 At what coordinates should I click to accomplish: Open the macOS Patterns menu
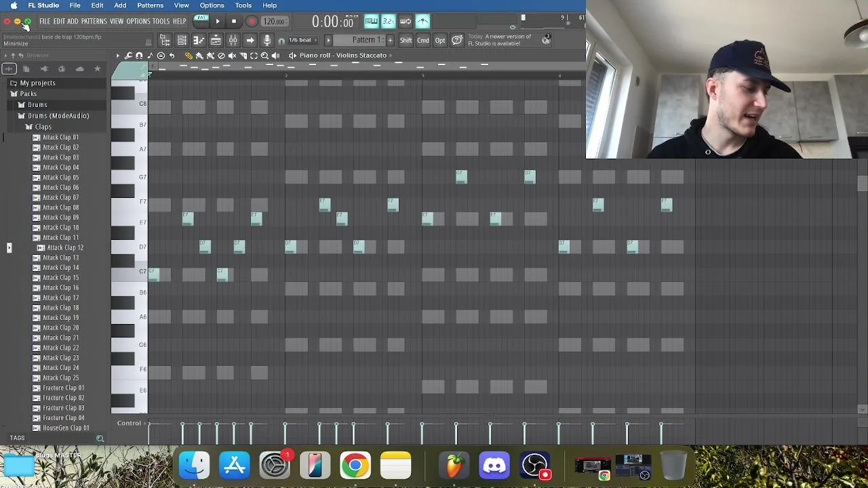pyautogui.click(x=150, y=5)
